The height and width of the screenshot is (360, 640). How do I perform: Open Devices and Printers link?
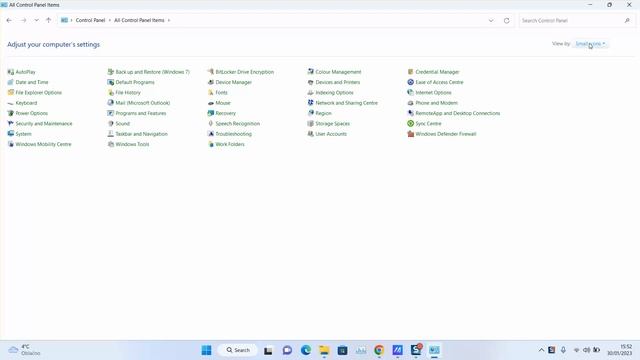pyautogui.click(x=338, y=82)
